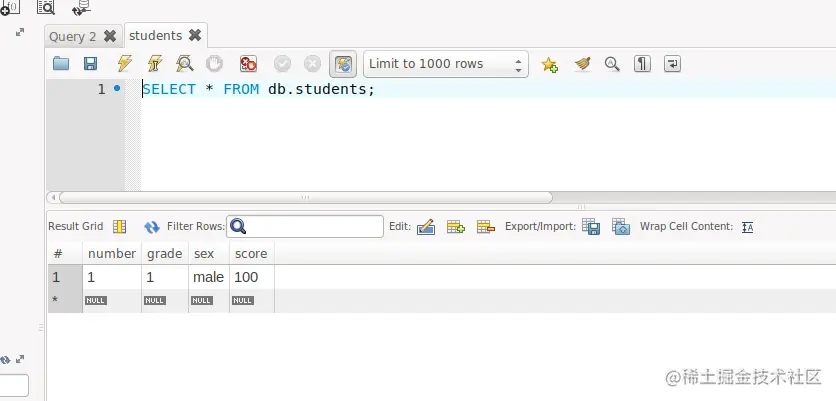Viewport: 836px width, 401px height.
Task: Export recordset to file icon
Action: 591,227
